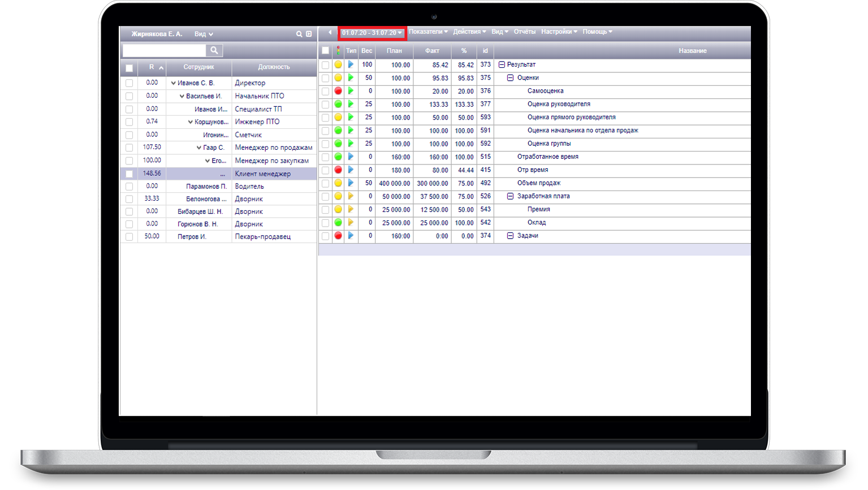Collapse the Оценки tree node
Image resolution: width=868 pixels, height=490 pixels.
pos(510,78)
